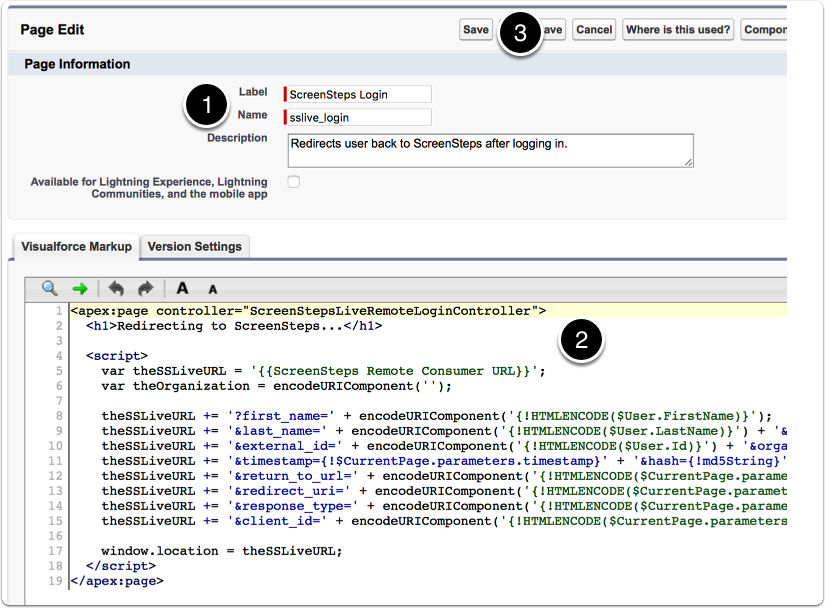Click the h1 Redirecting to ScreenSteps line
The image size is (825, 608).
234,326
